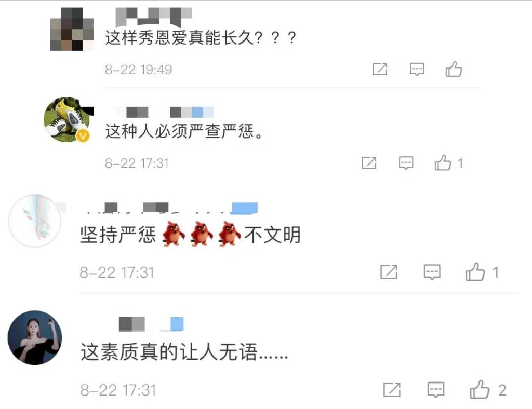Open the pale hand illustration avatar
The height and width of the screenshot is (409, 532).
tap(35, 221)
